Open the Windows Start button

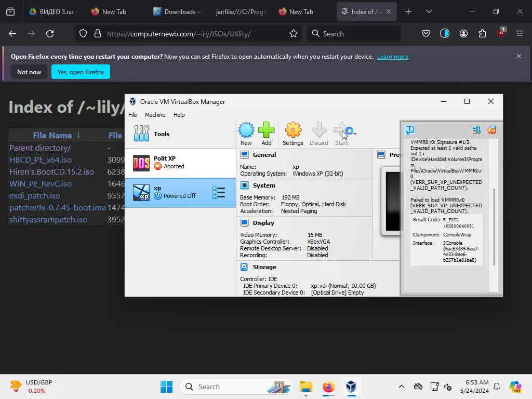click(166, 387)
